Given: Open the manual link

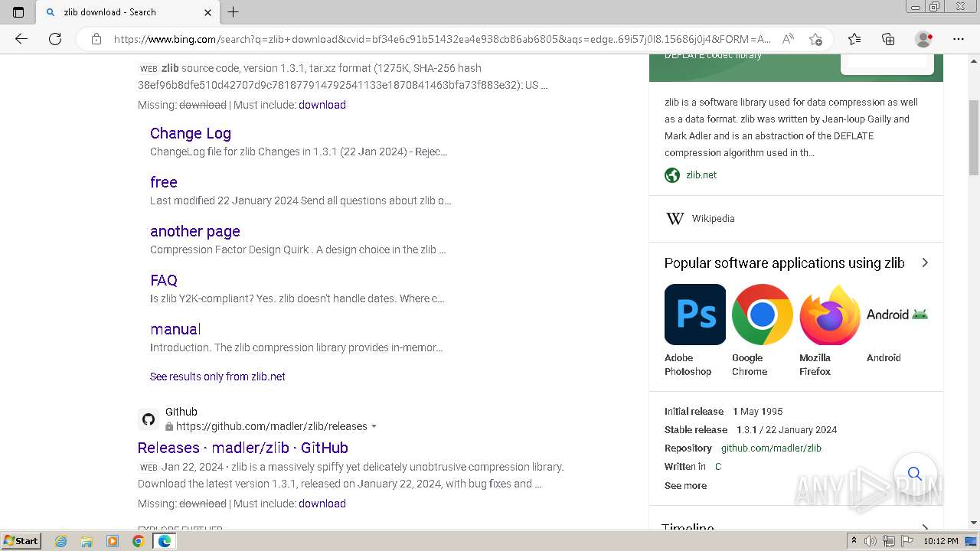Looking at the screenshot, I should click(x=175, y=329).
